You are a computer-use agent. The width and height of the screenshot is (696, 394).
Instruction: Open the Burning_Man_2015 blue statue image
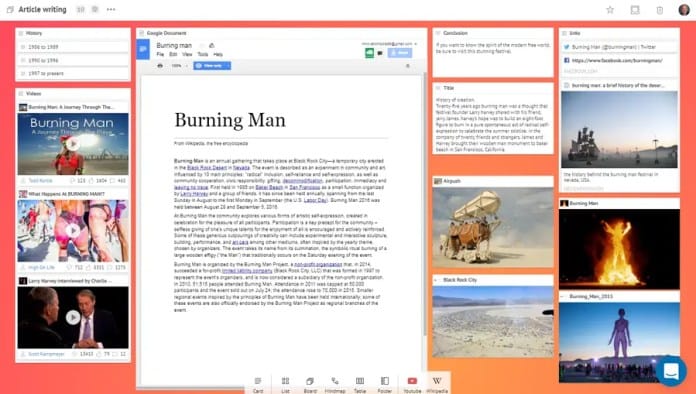(619, 343)
